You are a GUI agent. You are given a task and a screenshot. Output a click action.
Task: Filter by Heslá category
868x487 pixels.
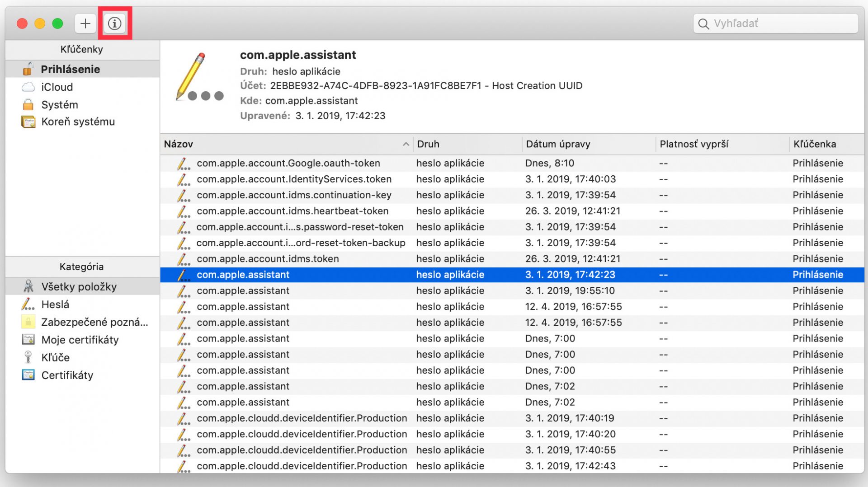coord(82,304)
